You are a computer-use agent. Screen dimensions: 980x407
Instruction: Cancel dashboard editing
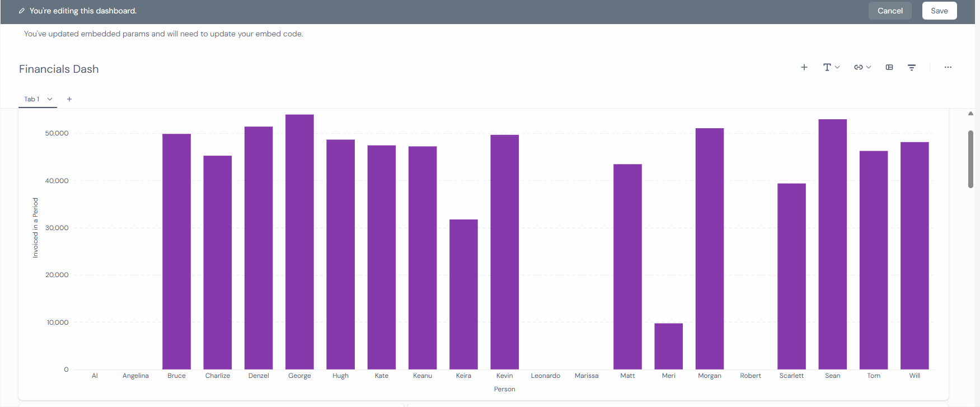click(x=890, y=11)
